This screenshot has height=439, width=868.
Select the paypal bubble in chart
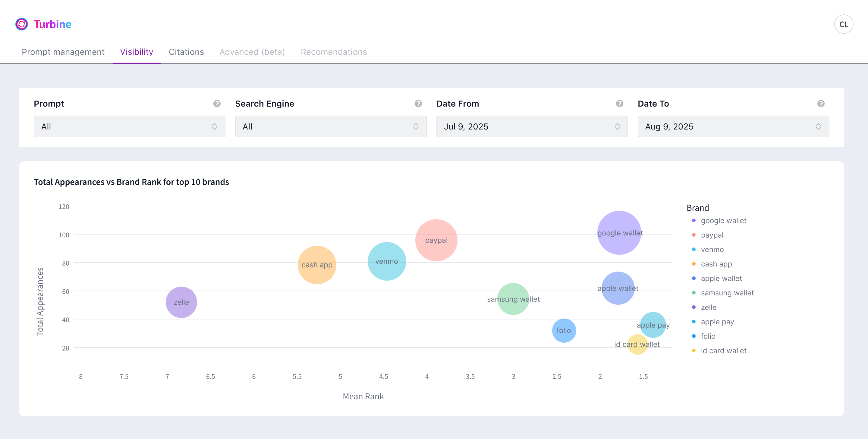(436, 240)
